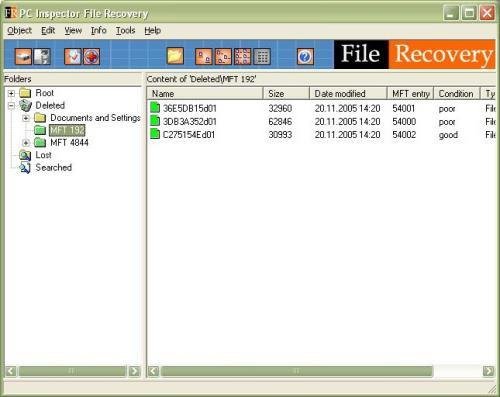Click green file icon of 36E5DB15d01

(x=155, y=108)
